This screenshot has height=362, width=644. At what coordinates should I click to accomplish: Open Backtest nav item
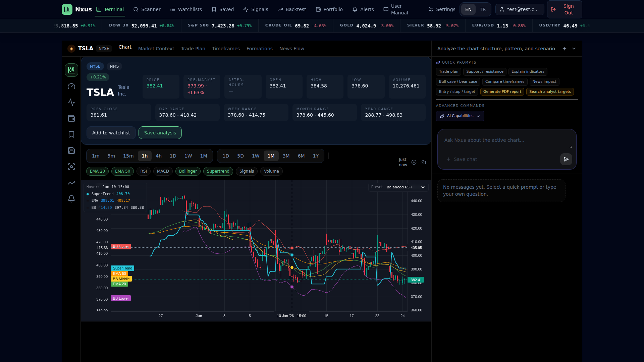292,9
